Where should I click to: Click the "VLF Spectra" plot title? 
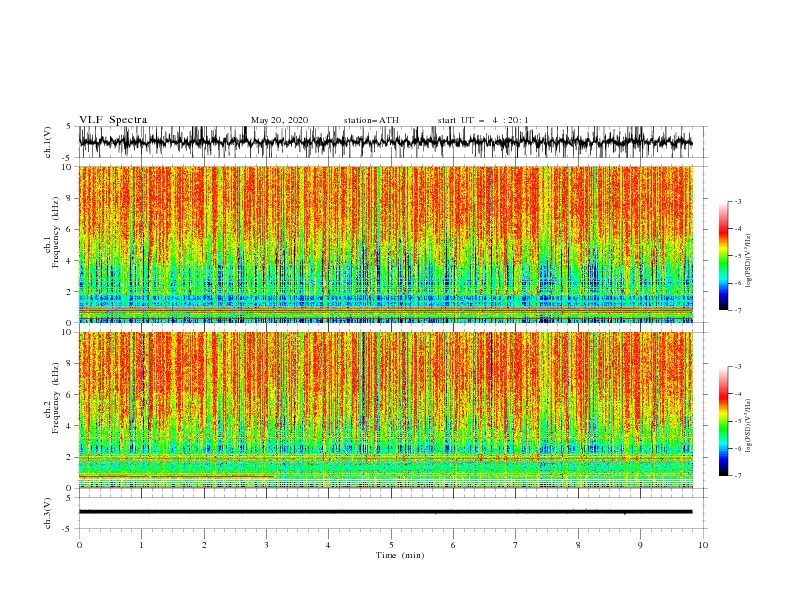pyautogui.click(x=113, y=120)
